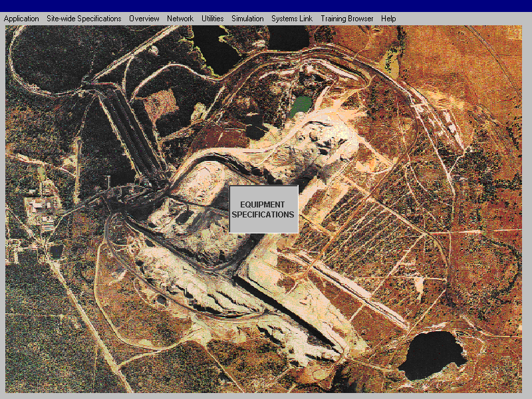Viewport: 532px width, 399px height.
Task: Open the Help menu
Action: [388, 19]
